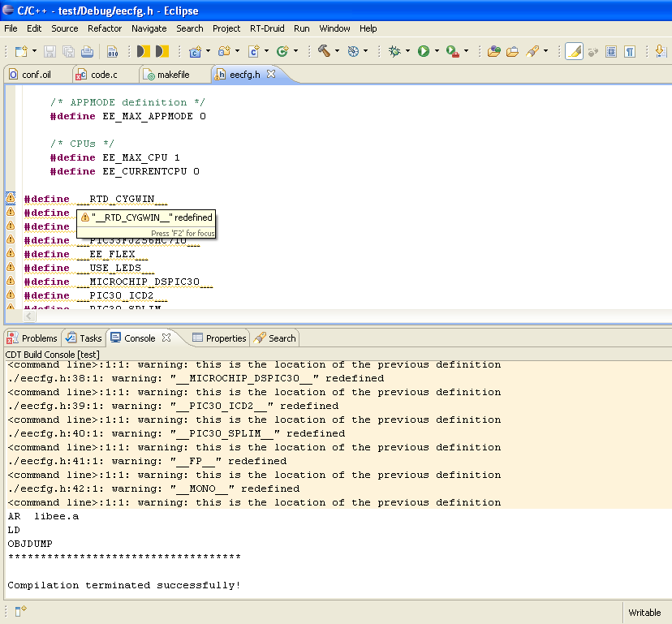
Task: Switch to the makefile editor tab
Action: pos(173,75)
